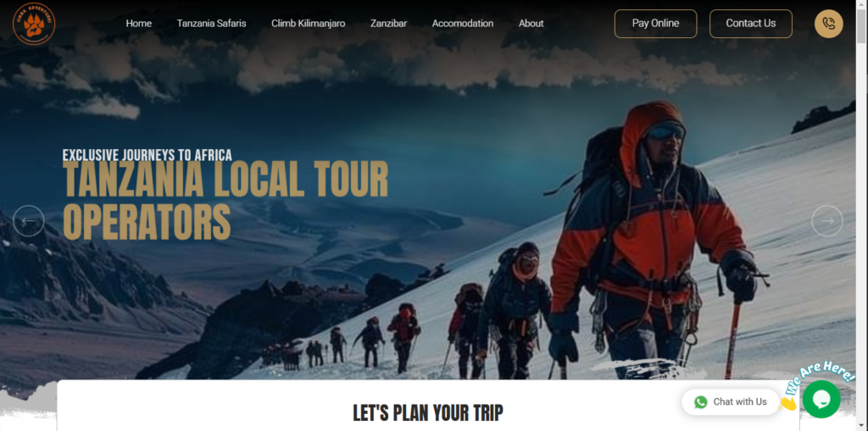
Task: Click the Pay Online button
Action: point(655,24)
